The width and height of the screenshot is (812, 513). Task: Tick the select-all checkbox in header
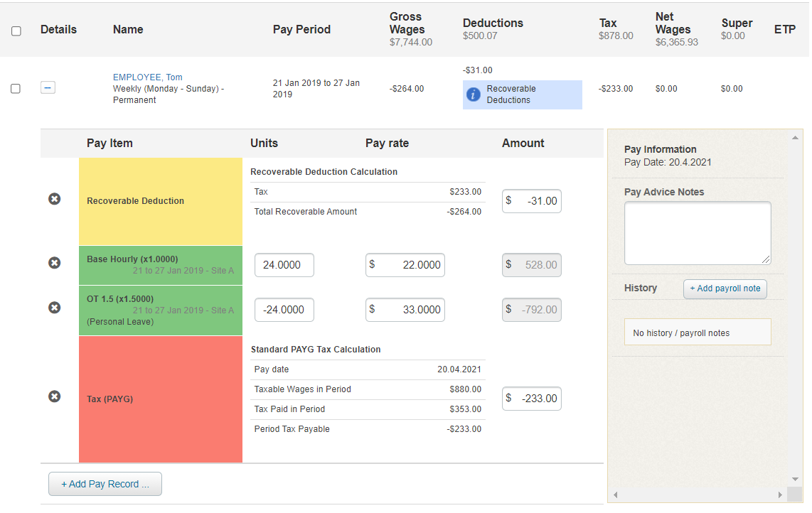[x=16, y=31]
